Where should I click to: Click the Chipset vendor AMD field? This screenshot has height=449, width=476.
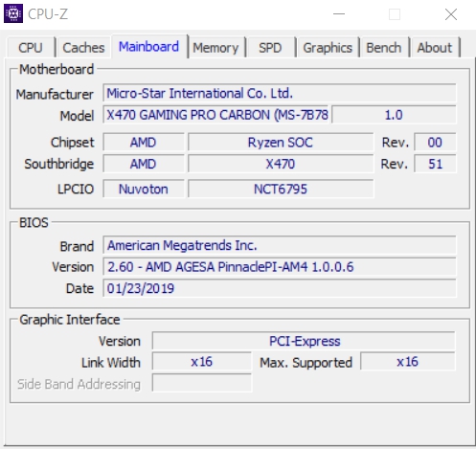click(144, 142)
